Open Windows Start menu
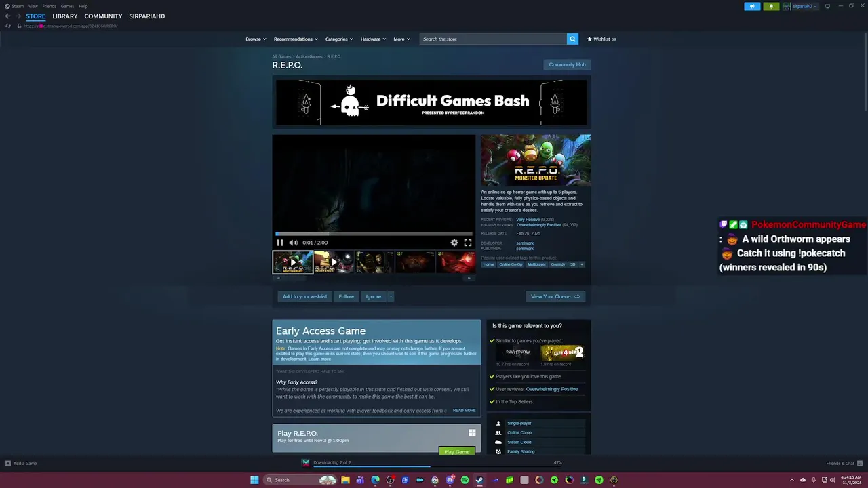Screen dimensions: 868x488 click(254, 480)
